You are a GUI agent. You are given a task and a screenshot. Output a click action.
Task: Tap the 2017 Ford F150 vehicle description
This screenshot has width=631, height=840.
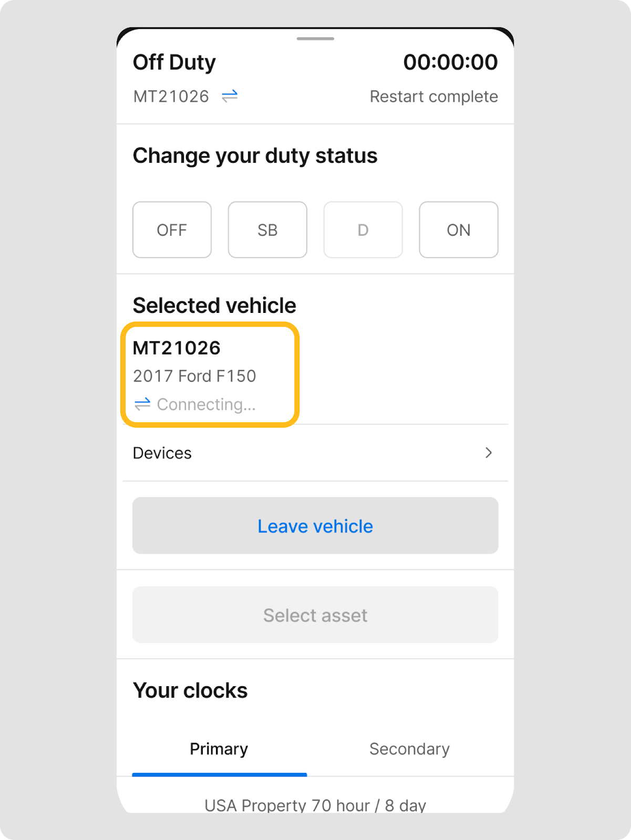click(x=194, y=376)
